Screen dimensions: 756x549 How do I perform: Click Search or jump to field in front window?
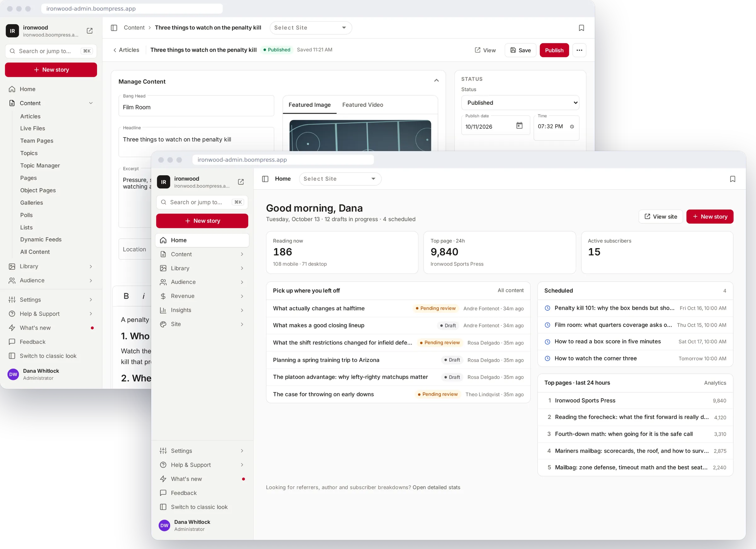[202, 202]
